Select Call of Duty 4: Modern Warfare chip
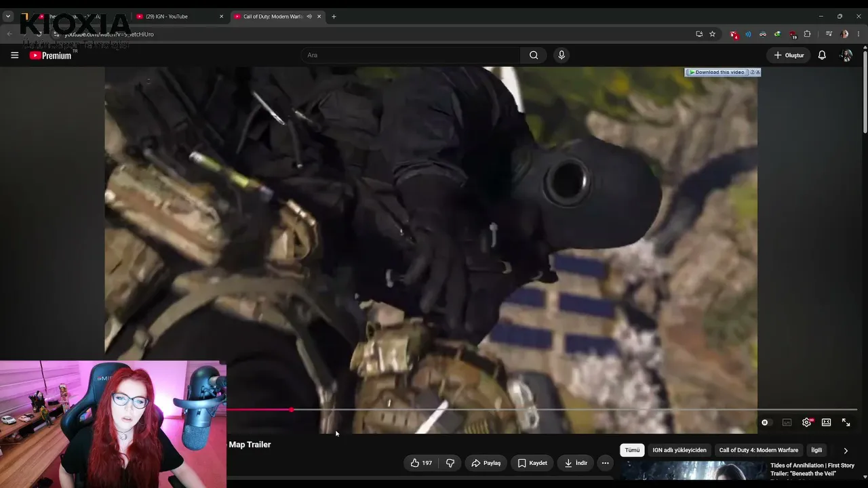868x488 pixels. [759, 450]
